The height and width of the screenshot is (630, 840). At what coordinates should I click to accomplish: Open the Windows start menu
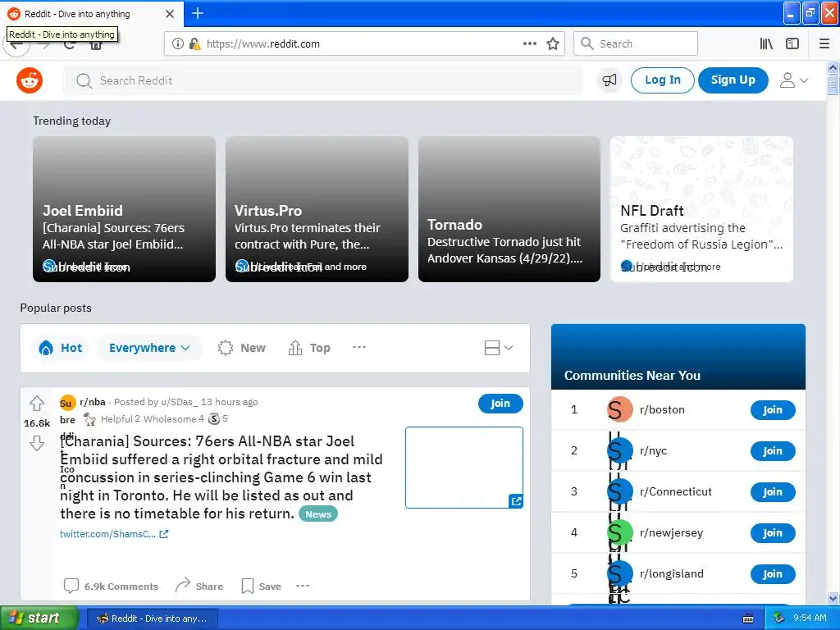[39, 619]
